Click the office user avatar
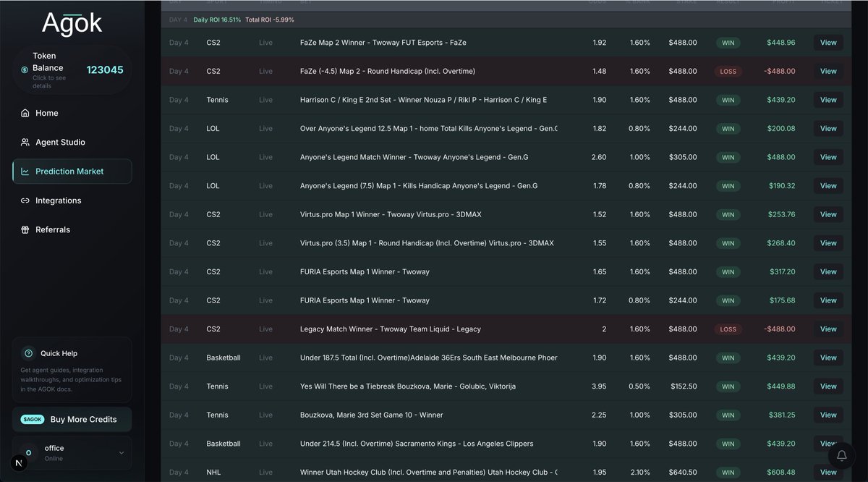The width and height of the screenshot is (868, 482). pyautogui.click(x=29, y=452)
